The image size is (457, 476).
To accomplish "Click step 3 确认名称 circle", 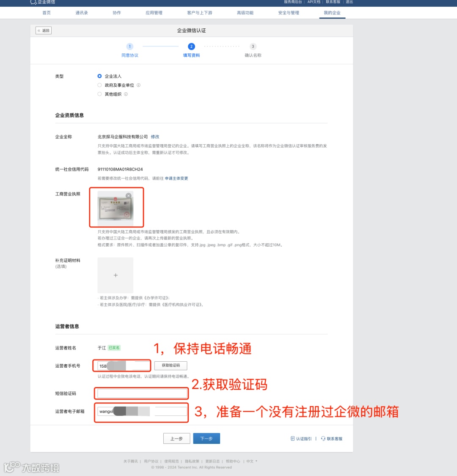I will [253, 47].
